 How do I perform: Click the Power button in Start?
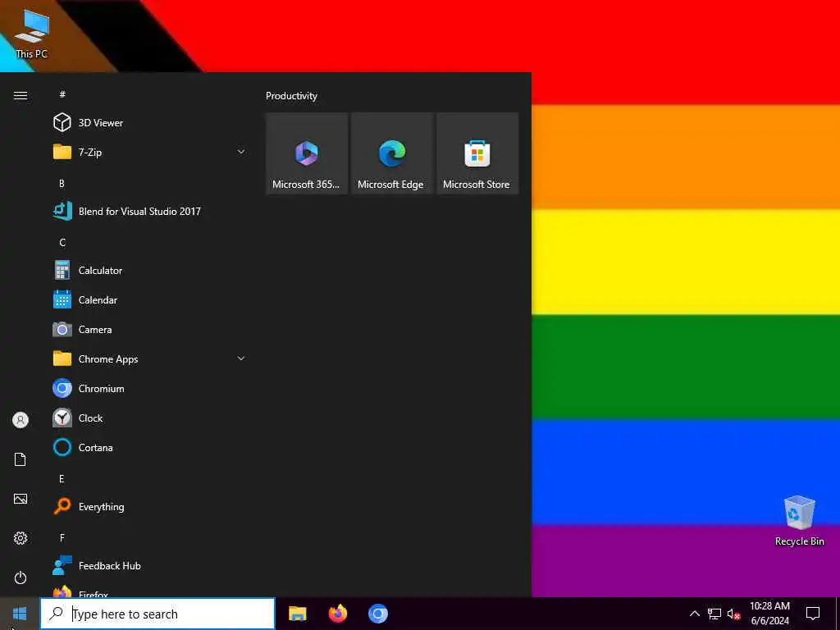[x=21, y=577]
